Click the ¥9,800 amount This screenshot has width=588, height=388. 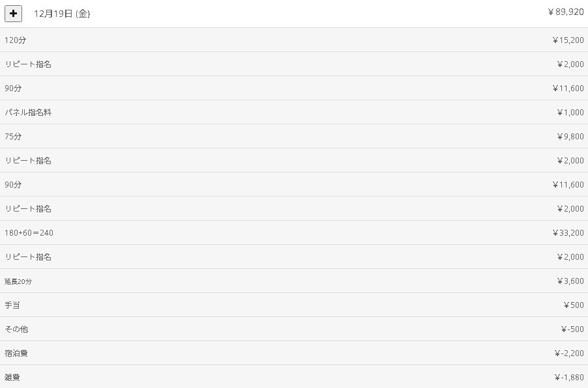570,137
